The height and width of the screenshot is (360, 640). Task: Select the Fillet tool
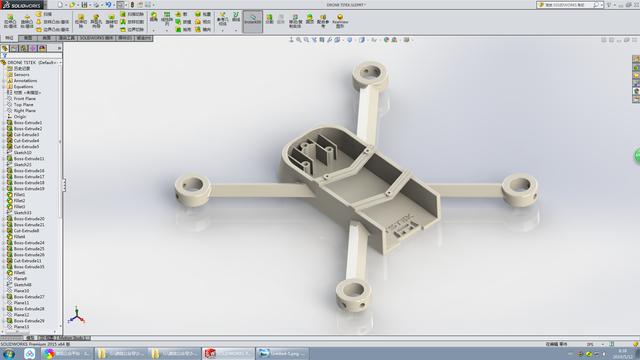click(153, 17)
